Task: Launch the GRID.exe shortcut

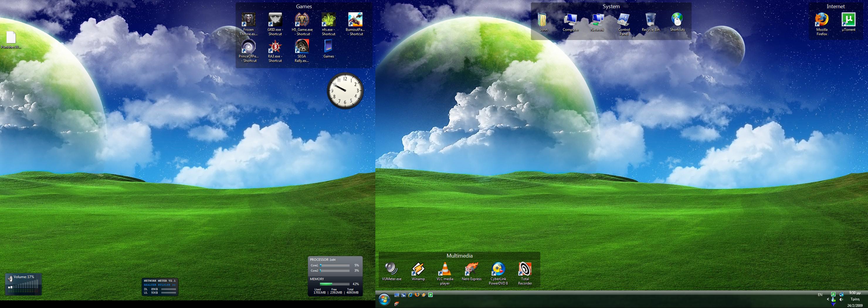Action: (x=275, y=20)
